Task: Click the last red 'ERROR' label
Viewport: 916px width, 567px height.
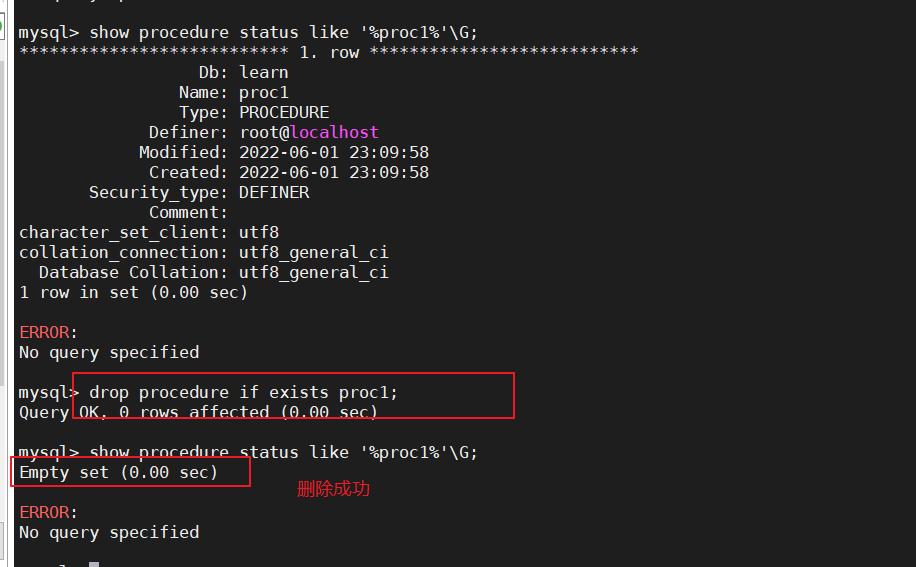Action: [x=44, y=512]
